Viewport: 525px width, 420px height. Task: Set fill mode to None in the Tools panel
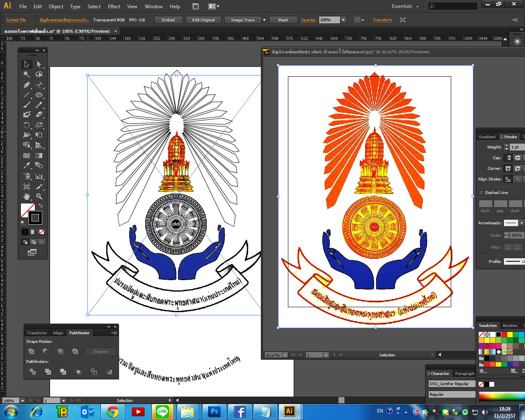41,232
